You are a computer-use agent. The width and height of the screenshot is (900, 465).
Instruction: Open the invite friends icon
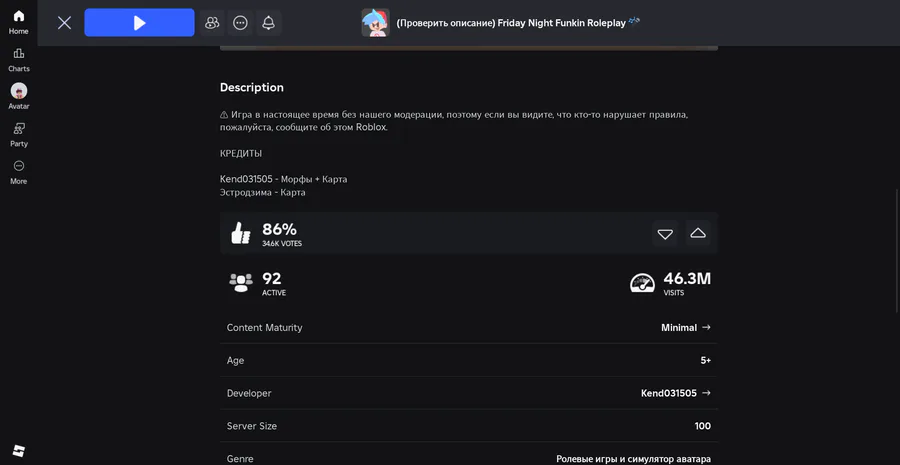[x=212, y=22]
